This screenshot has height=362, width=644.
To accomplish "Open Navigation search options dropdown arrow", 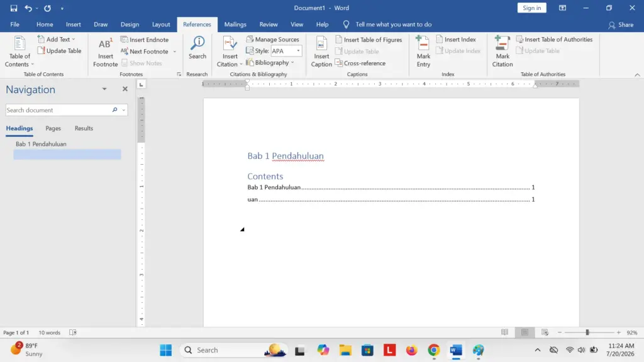I will (124, 110).
